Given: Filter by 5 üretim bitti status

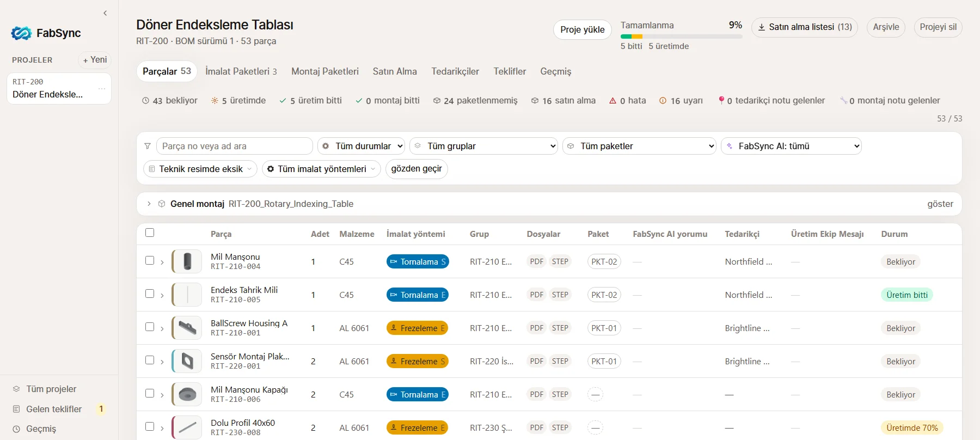Looking at the screenshot, I should tap(310, 101).
